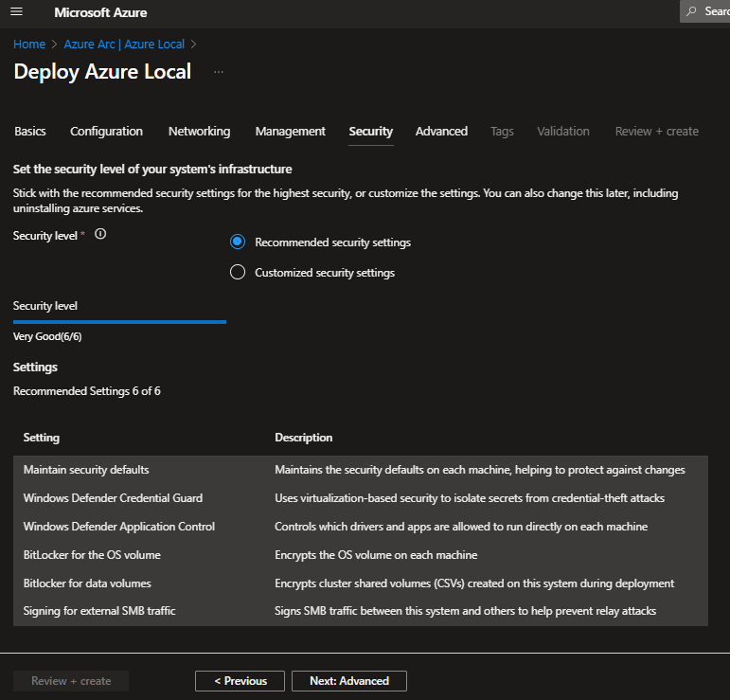Click the Security level info icon
Screen dimensions: 730x700
(x=100, y=234)
